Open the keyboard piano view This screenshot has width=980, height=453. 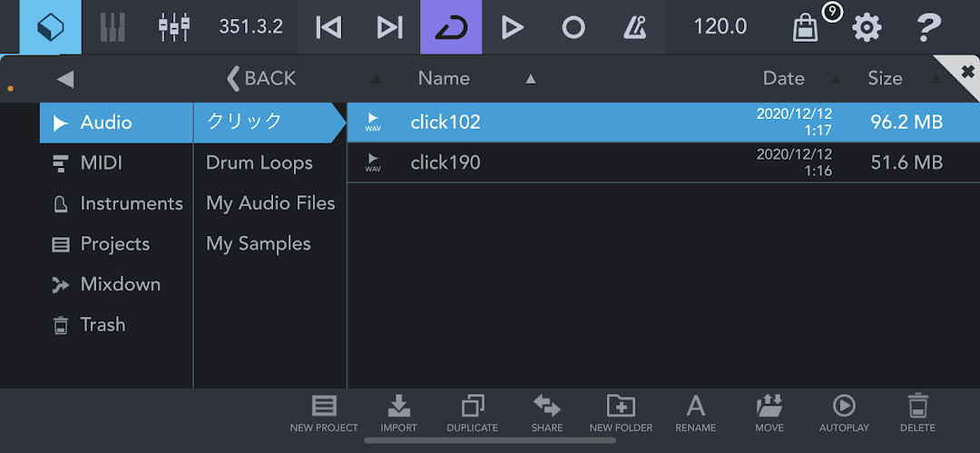coord(113,27)
